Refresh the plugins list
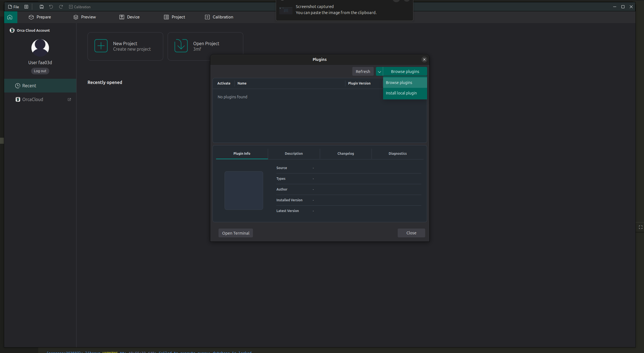This screenshot has width=644, height=353. tap(363, 71)
